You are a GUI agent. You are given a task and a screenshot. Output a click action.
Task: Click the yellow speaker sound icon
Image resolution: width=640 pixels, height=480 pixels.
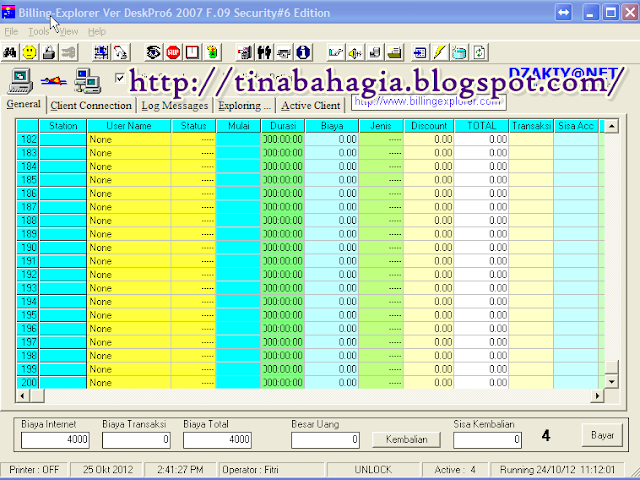[355, 52]
